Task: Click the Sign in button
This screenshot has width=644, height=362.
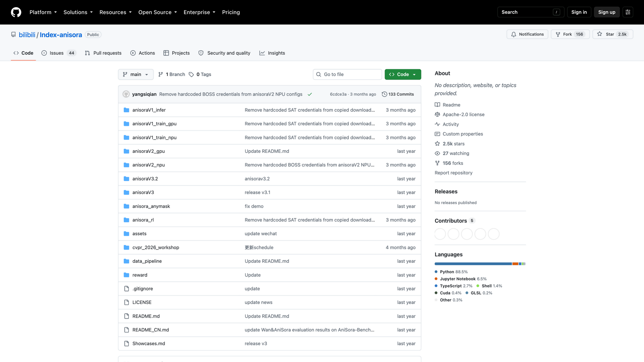Action: pyautogui.click(x=579, y=12)
